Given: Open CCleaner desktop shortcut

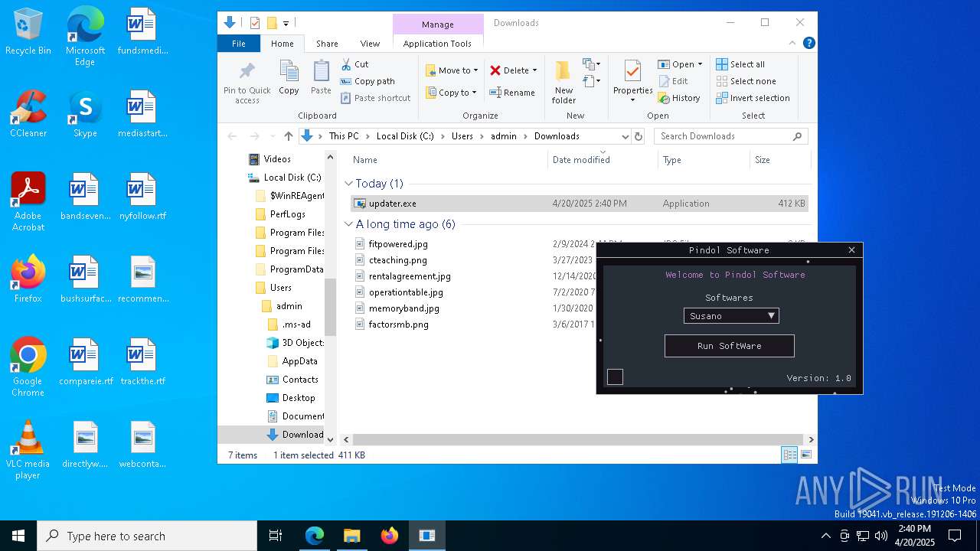Looking at the screenshot, I should point(28,113).
